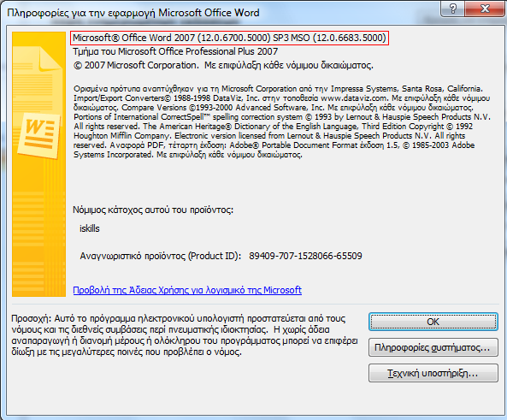Viewport: 507px width, 420px height.
Task: View the Microsoft software license link
Action: 187,290
